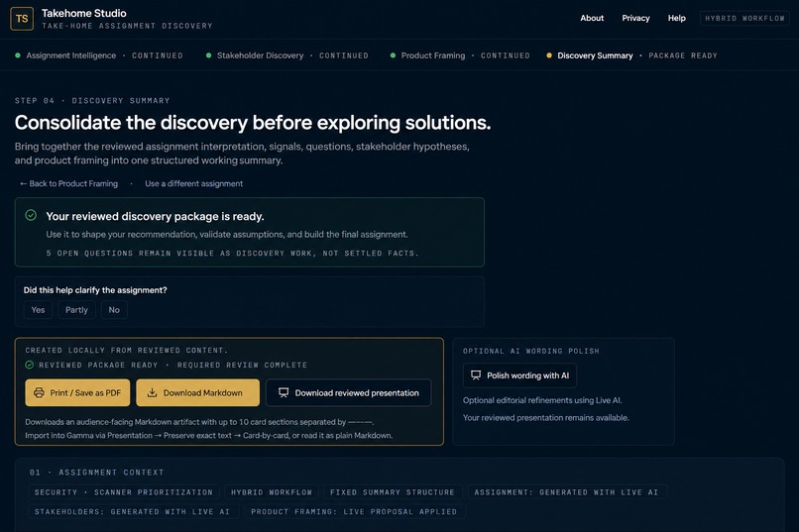Click Did this help clarify the assignment text
Image resolution: width=799 pixels, height=532 pixels.
pos(95,290)
